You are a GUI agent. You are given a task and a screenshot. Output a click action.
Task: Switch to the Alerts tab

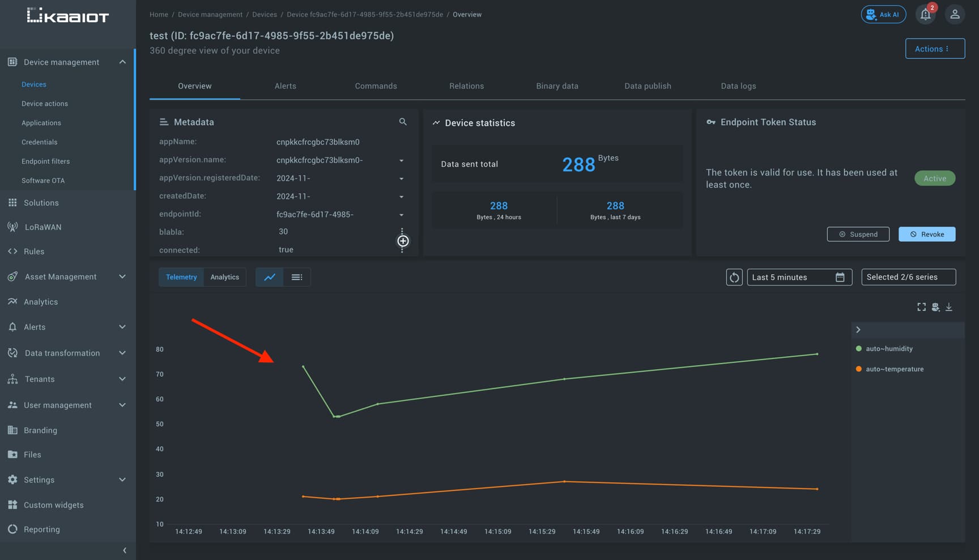pyautogui.click(x=286, y=86)
